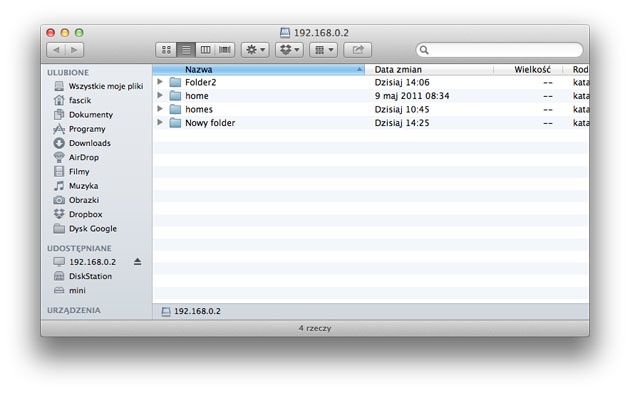
Task: Expand the Folder2 disclosure triangle
Action: point(160,82)
